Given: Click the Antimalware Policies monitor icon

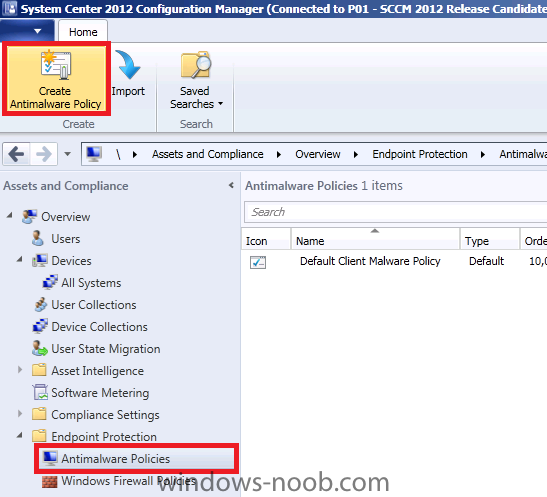Looking at the screenshot, I should 50,458.
